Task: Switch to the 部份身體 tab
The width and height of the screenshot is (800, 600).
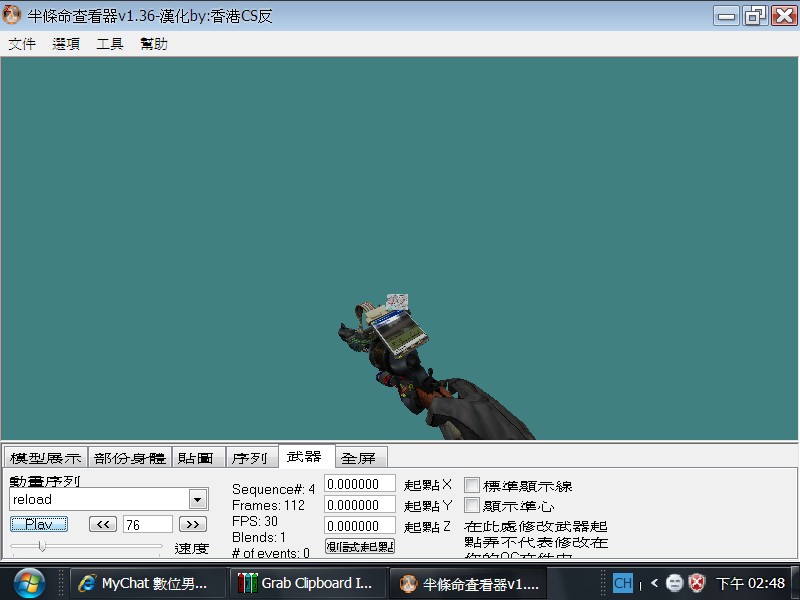Action: tap(130, 458)
